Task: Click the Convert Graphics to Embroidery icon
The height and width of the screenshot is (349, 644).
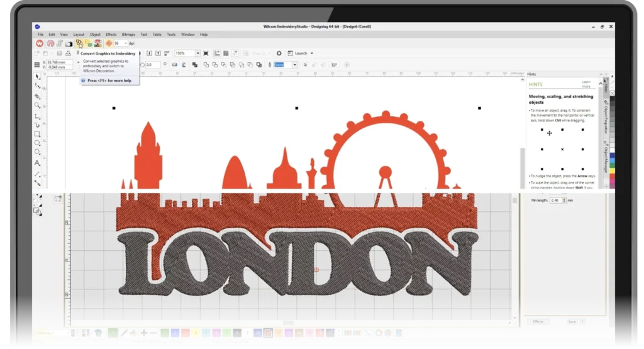Action: point(79,43)
